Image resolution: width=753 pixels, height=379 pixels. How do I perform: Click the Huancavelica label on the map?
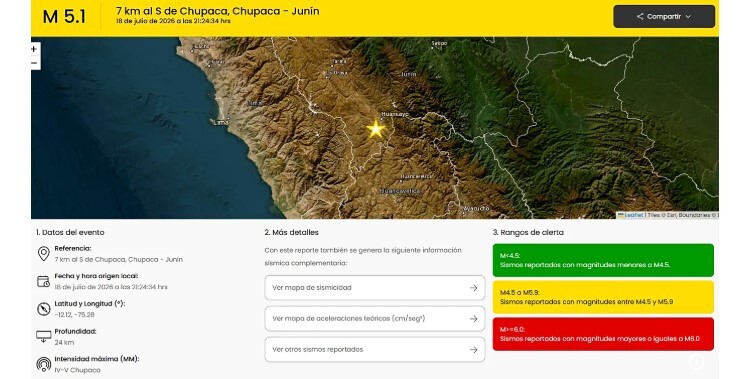pos(400,191)
